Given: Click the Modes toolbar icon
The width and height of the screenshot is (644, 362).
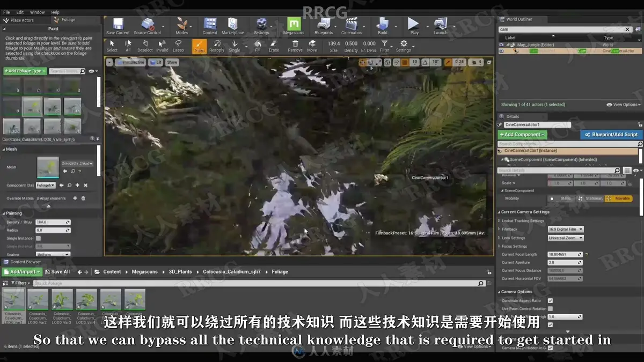Looking at the screenshot, I should tap(182, 26).
